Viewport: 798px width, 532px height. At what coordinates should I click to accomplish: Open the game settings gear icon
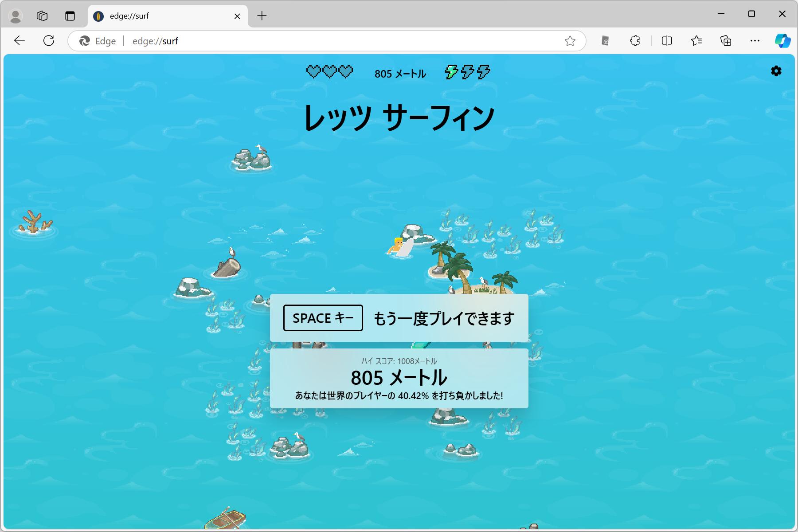click(776, 71)
